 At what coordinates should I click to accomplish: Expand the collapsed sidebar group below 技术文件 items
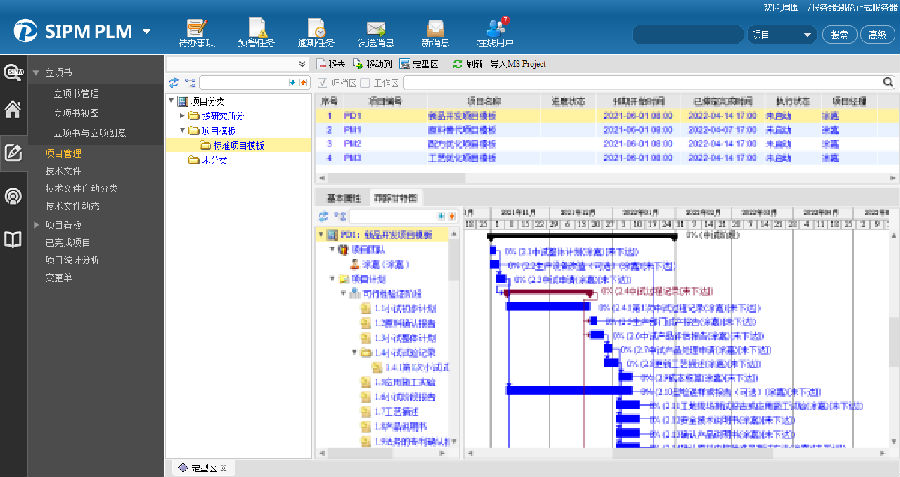[36, 225]
